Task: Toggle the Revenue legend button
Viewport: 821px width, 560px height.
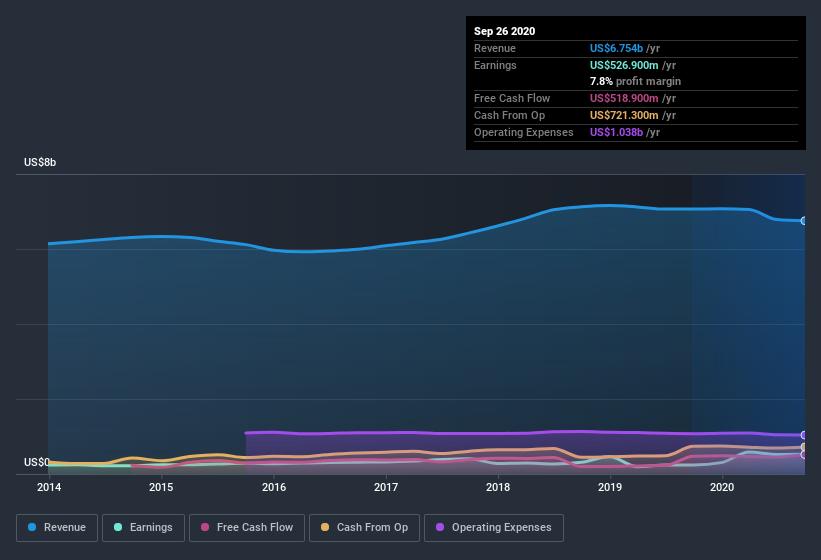Action: pyautogui.click(x=57, y=528)
